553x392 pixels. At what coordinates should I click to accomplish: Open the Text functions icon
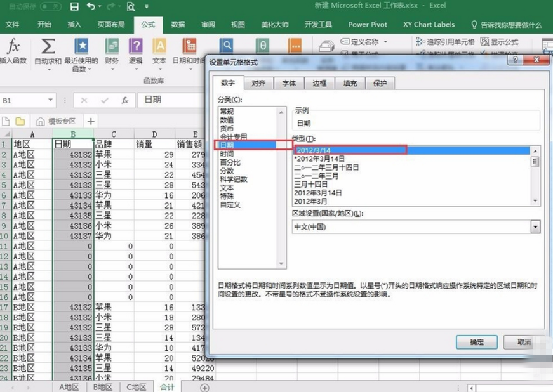[x=159, y=48]
